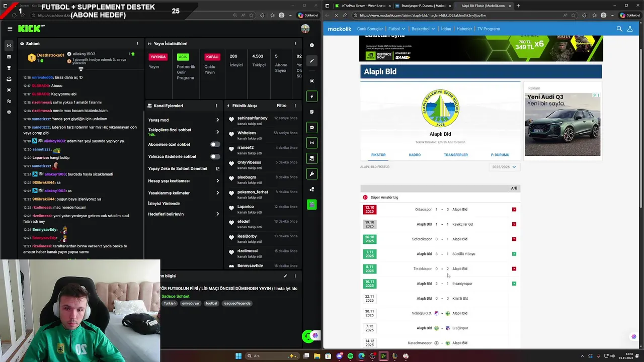Open the 2025/2026 season dropdown
This screenshot has width=644, height=362.
tap(504, 167)
